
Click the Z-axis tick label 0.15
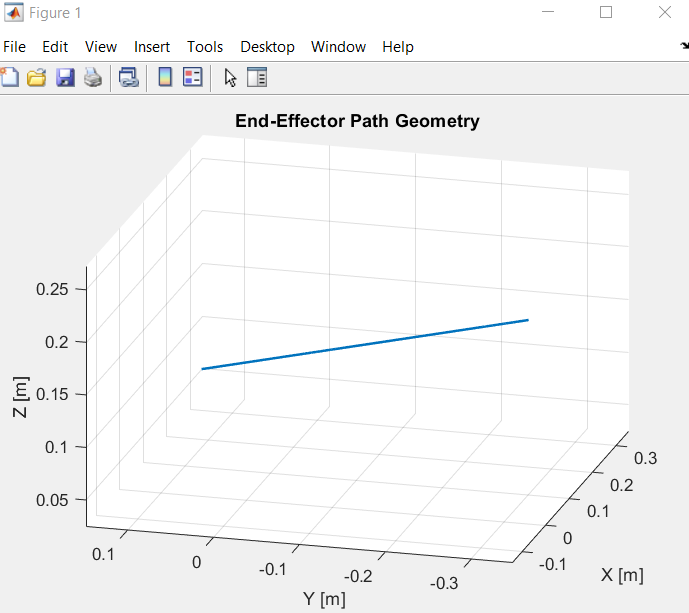[52, 394]
